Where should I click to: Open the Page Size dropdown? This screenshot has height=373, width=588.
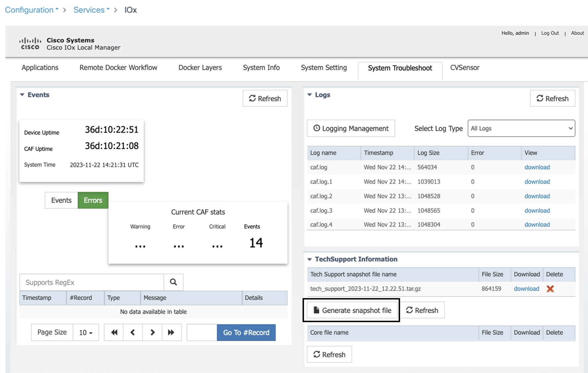(x=86, y=333)
